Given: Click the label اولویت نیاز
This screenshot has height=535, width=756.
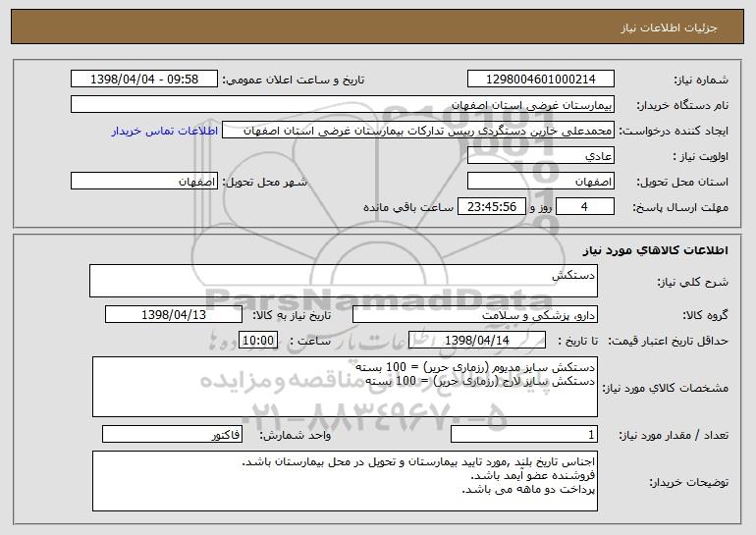Looking at the screenshot, I should pyautogui.click(x=701, y=157).
